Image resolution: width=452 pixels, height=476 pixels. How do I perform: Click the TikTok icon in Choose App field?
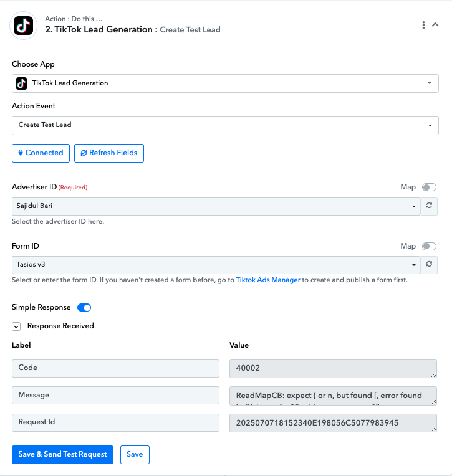point(21,83)
